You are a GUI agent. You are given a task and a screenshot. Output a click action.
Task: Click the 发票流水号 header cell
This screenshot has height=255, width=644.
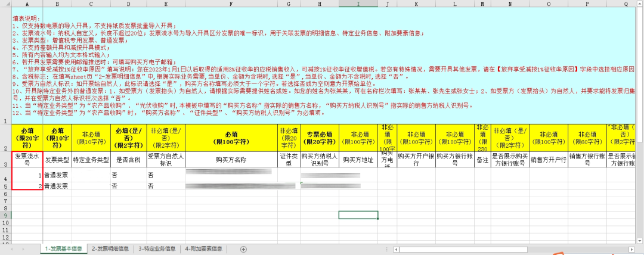(x=27, y=160)
